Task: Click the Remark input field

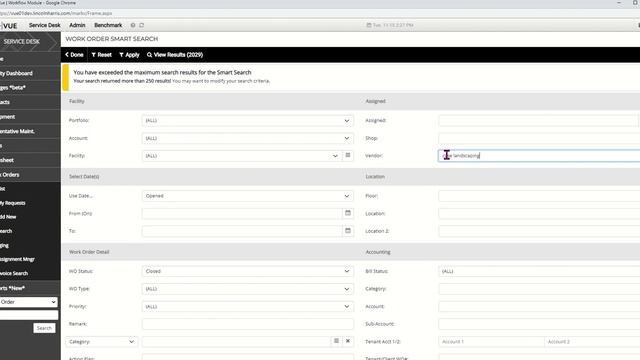Action: tap(247, 324)
